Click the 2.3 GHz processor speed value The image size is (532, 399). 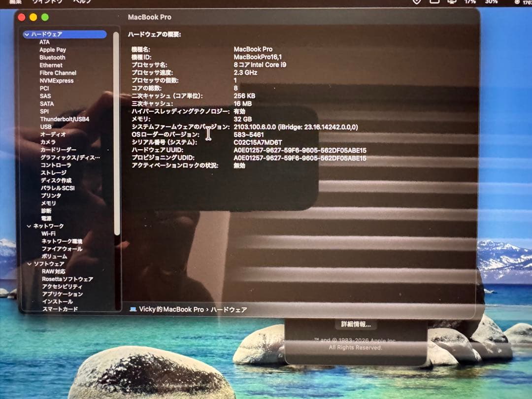point(245,72)
